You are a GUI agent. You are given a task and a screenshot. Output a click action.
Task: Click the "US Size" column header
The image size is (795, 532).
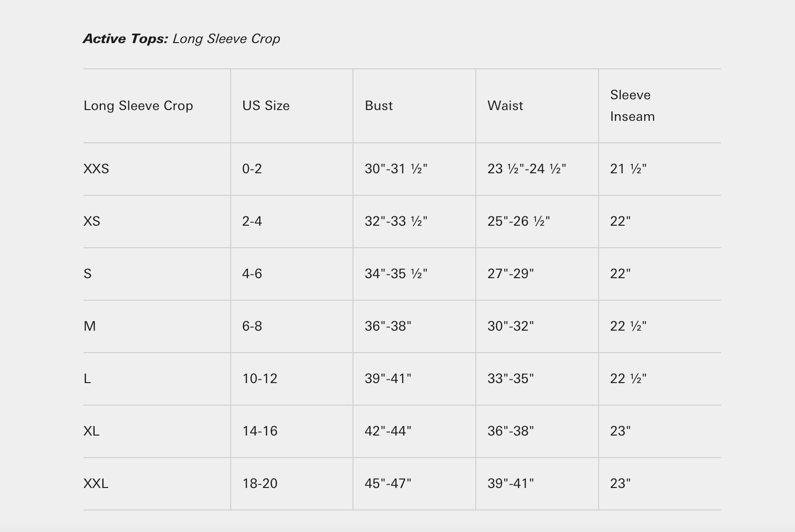coord(266,106)
